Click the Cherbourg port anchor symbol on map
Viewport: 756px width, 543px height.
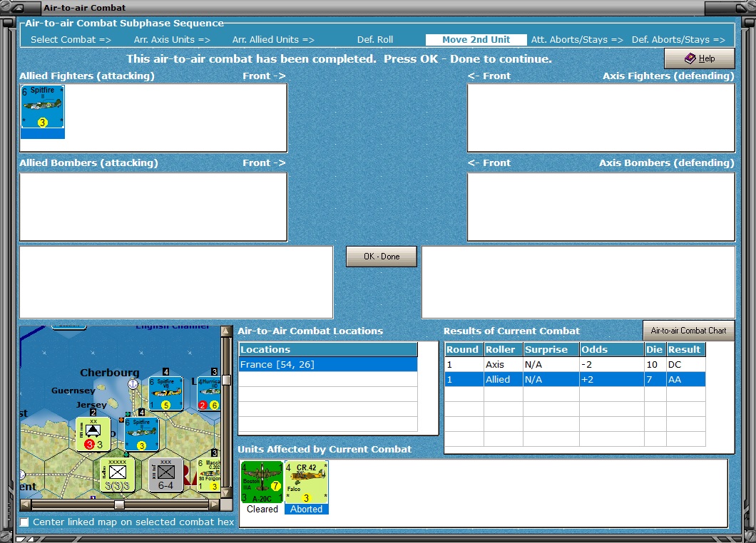pyautogui.click(x=133, y=384)
